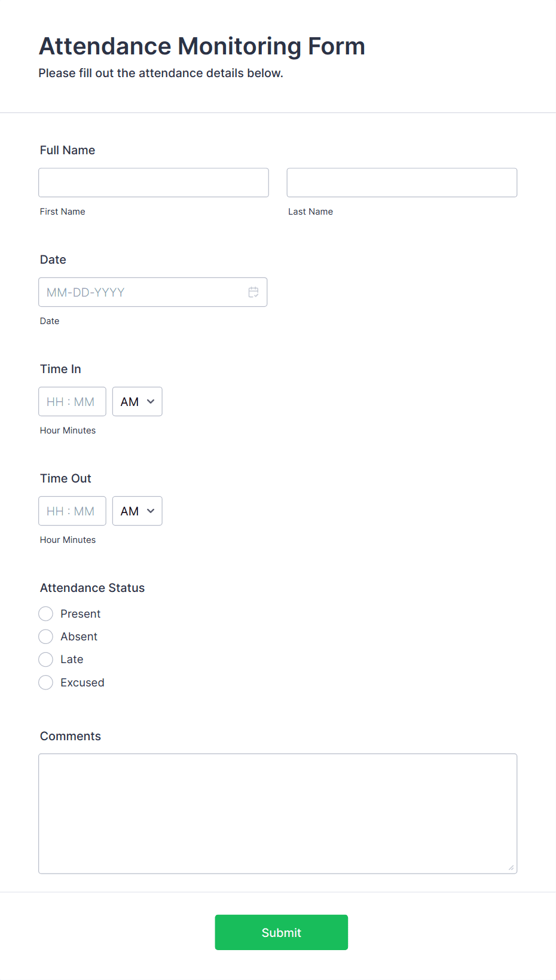The height and width of the screenshot is (980, 556).
Task: Choose the Late attendance option
Action: pyautogui.click(x=46, y=660)
